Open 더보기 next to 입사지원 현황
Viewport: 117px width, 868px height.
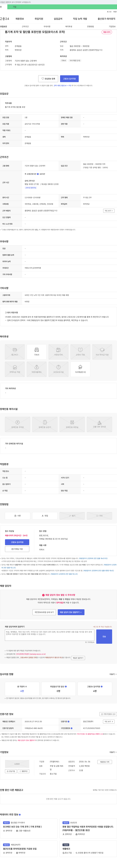pyautogui.click(x=113, y=674)
